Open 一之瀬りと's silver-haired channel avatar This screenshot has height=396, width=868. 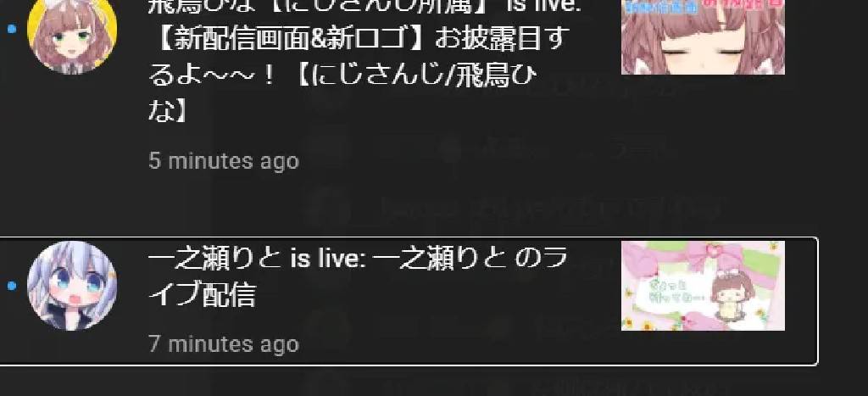coord(72,285)
